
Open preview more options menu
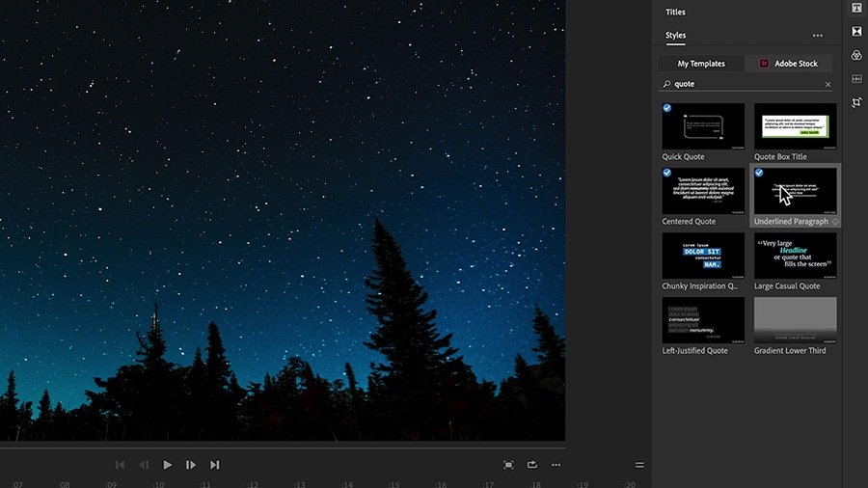tap(556, 465)
